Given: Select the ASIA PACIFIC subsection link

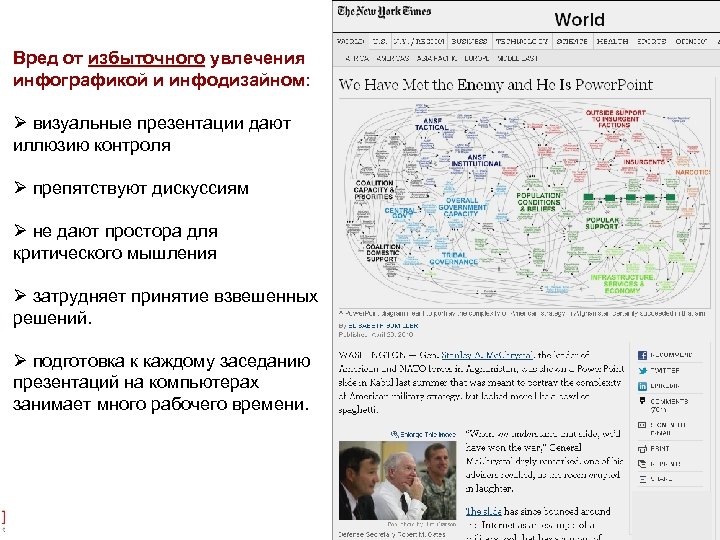Looking at the screenshot, I should click(x=437, y=58).
